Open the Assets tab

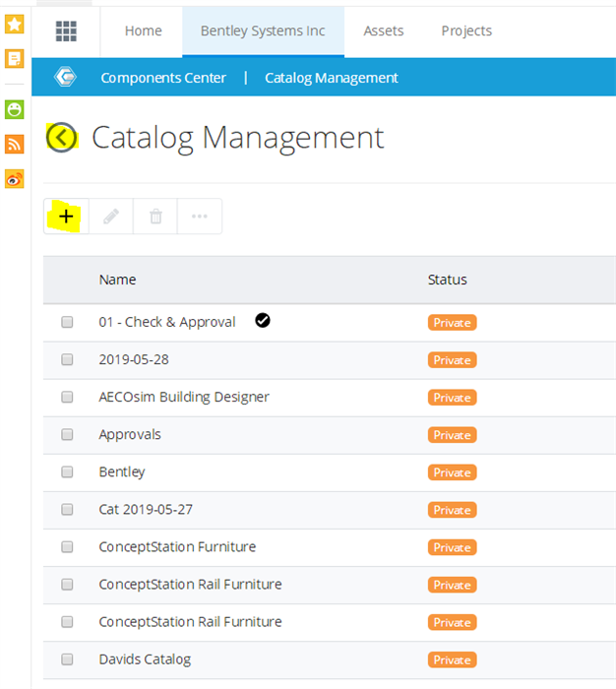click(x=383, y=31)
